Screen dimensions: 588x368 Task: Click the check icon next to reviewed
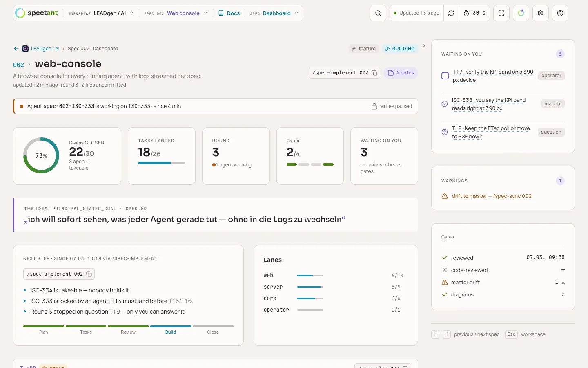tap(445, 258)
